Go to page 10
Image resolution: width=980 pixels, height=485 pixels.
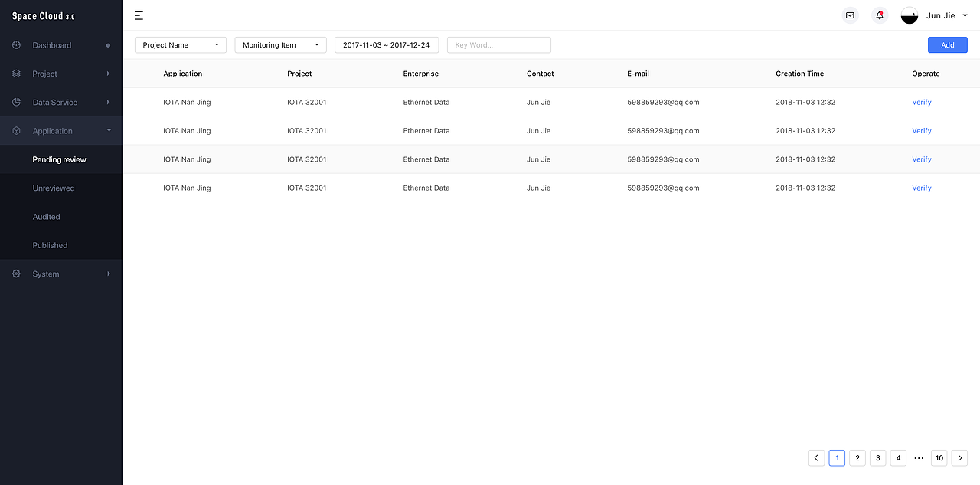pos(939,458)
